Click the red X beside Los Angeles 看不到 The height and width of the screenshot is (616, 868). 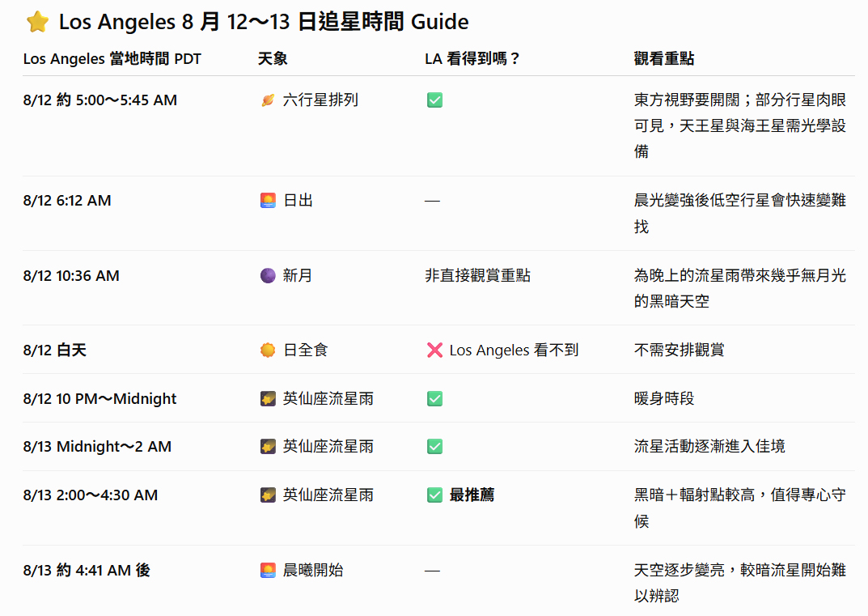(434, 350)
